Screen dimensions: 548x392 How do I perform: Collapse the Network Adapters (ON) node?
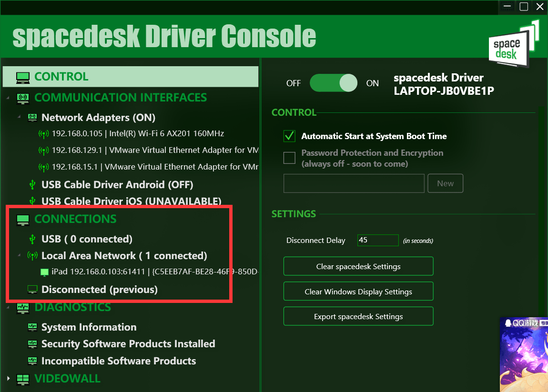(19, 117)
